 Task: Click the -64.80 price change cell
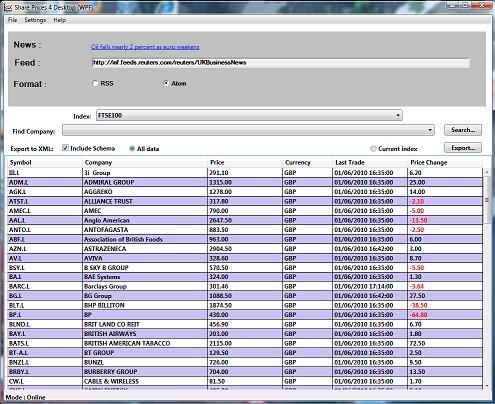pos(445,315)
